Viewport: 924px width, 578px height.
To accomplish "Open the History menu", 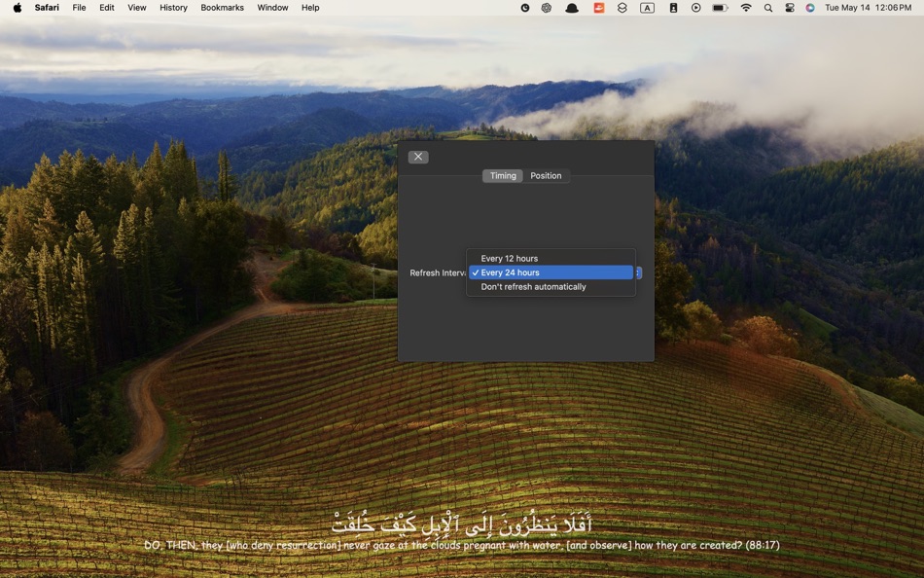I will pos(173,8).
